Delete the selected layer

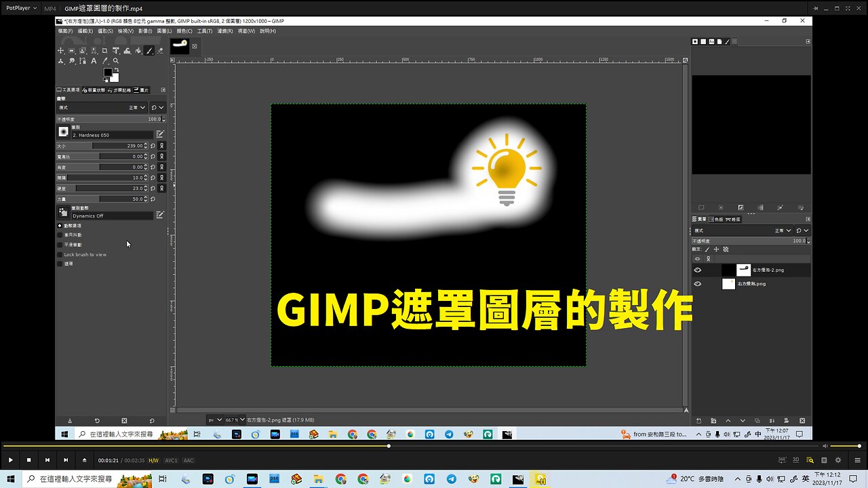802,420
